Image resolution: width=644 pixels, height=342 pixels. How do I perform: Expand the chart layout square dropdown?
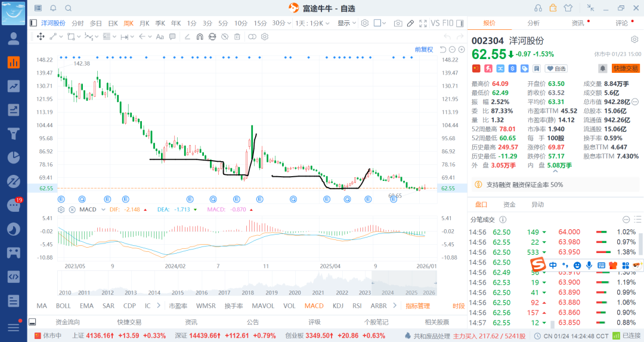point(384,23)
